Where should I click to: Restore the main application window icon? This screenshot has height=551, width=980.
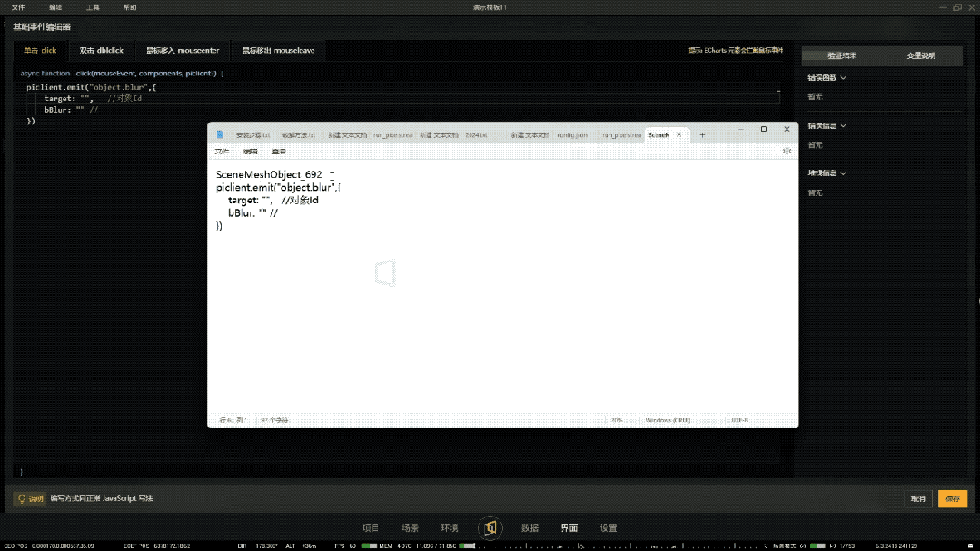(957, 7)
